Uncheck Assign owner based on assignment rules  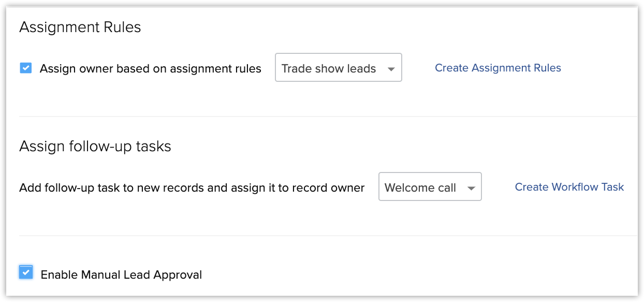pyautogui.click(x=25, y=68)
